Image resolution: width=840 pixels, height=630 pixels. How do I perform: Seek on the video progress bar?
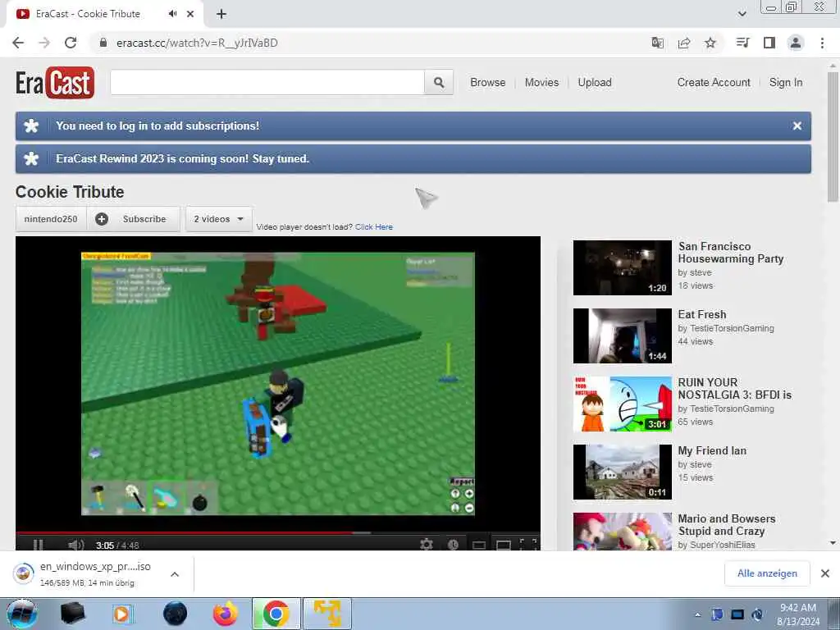[277, 533]
